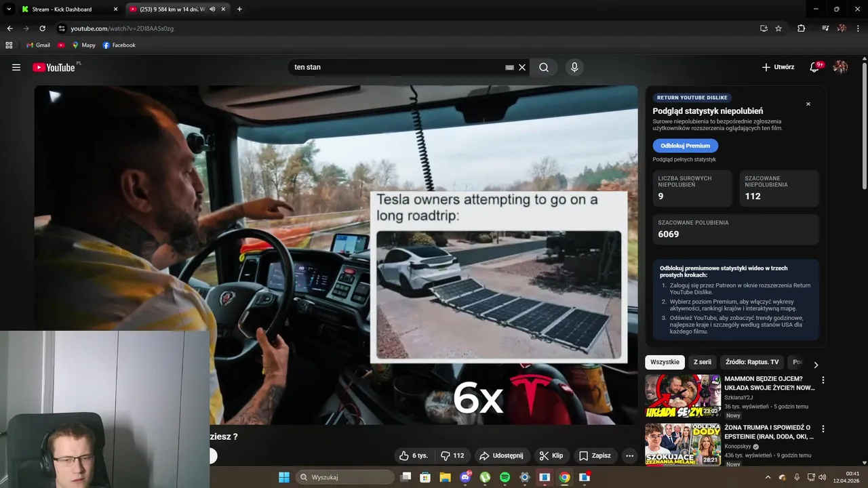Open MAMMON BĘDZIE OJCEM video thumbnail

(x=683, y=396)
